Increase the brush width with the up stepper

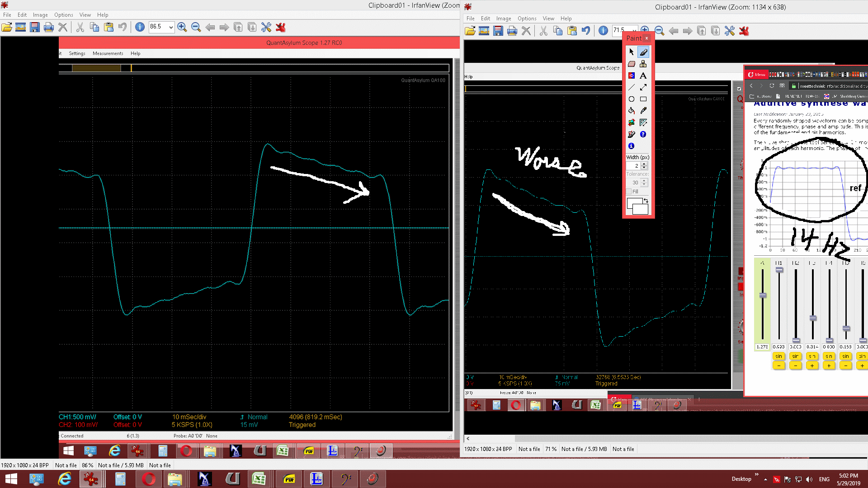click(644, 164)
